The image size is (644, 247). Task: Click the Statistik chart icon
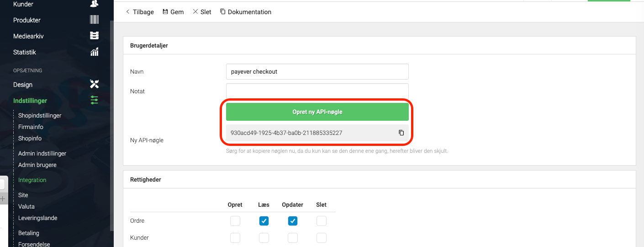(x=94, y=52)
